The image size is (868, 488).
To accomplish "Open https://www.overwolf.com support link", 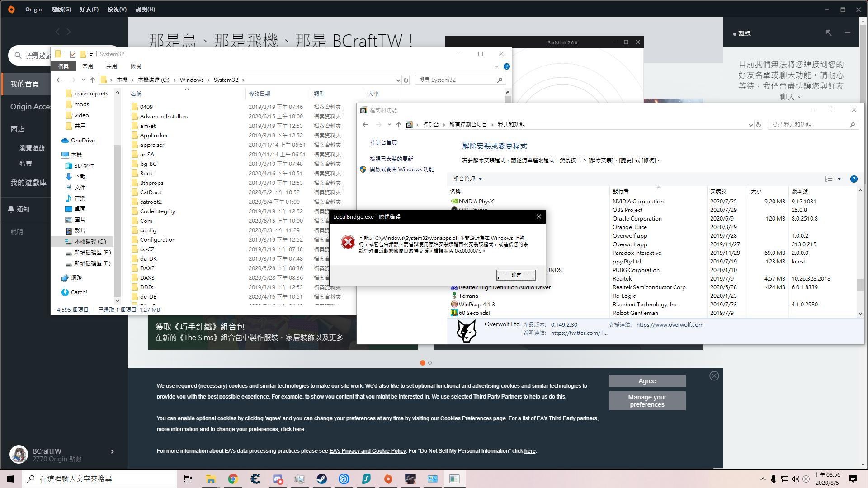I will pyautogui.click(x=670, y=324).
